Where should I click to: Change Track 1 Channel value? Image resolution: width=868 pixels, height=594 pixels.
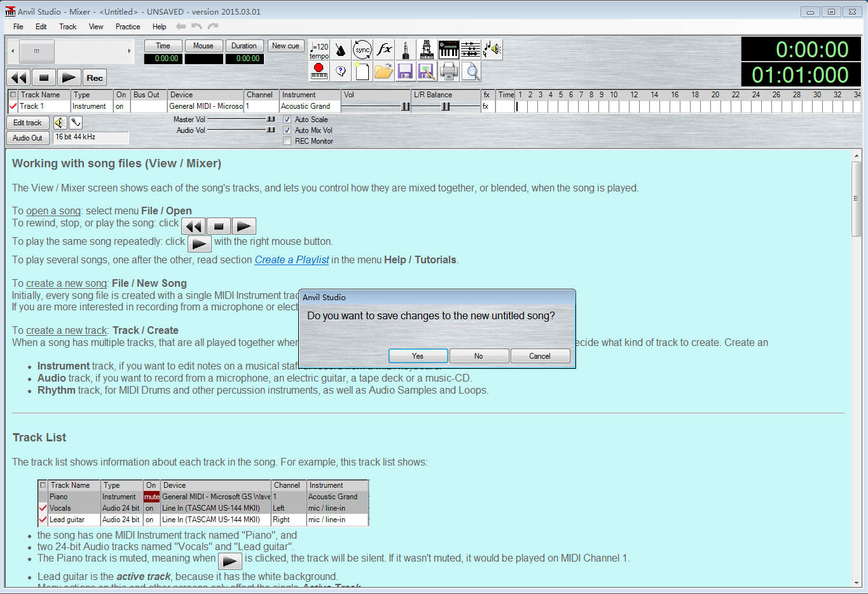(261, 106)
